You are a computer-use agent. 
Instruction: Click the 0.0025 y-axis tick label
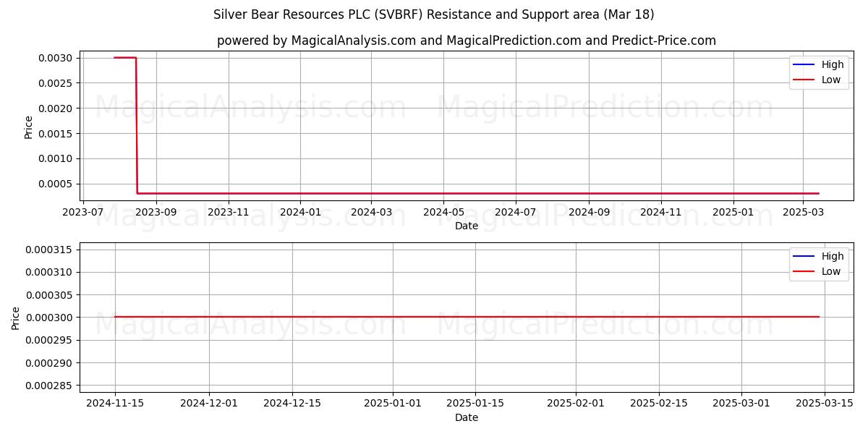click(x=57, y=83)
